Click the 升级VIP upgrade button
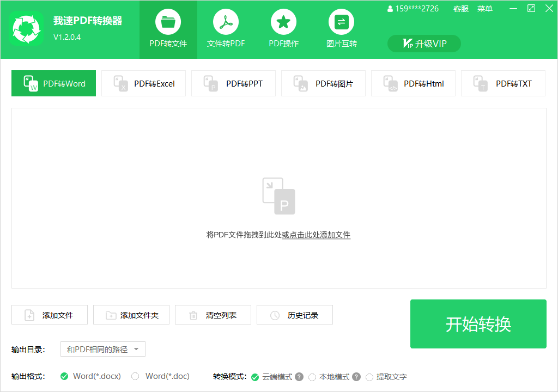 [424, 44]
